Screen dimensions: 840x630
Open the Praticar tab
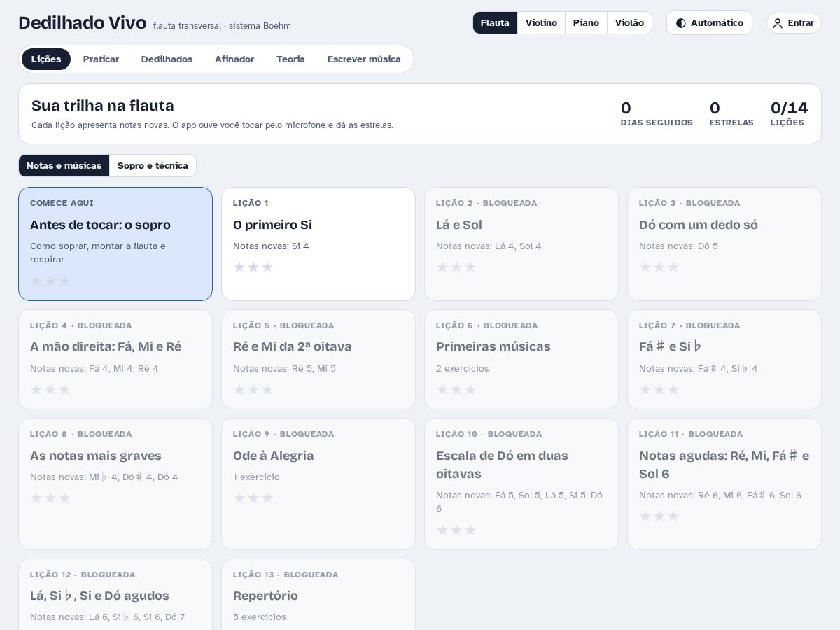[x=101, y=59]
